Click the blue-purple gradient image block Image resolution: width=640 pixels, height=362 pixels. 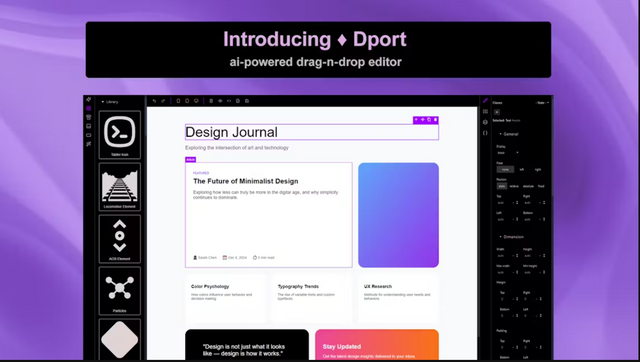coord(398,215)
